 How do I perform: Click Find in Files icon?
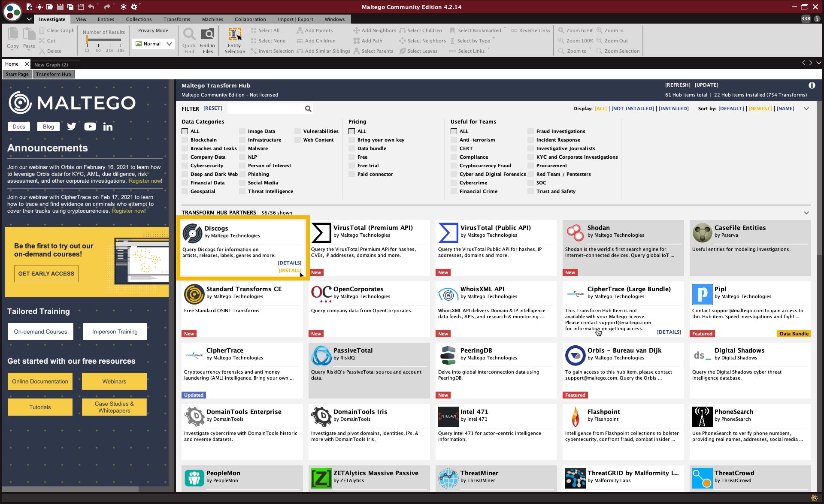(x=207, y=34)
